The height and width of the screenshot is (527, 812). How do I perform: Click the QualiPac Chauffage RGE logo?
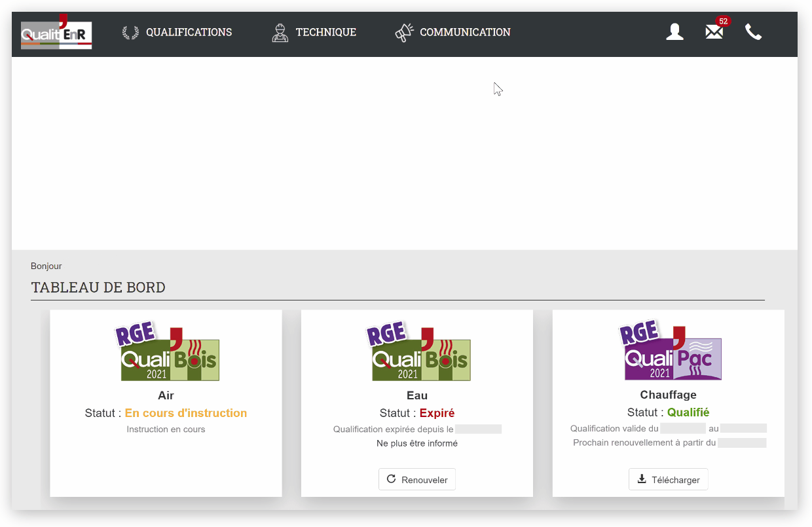[669, 352]
